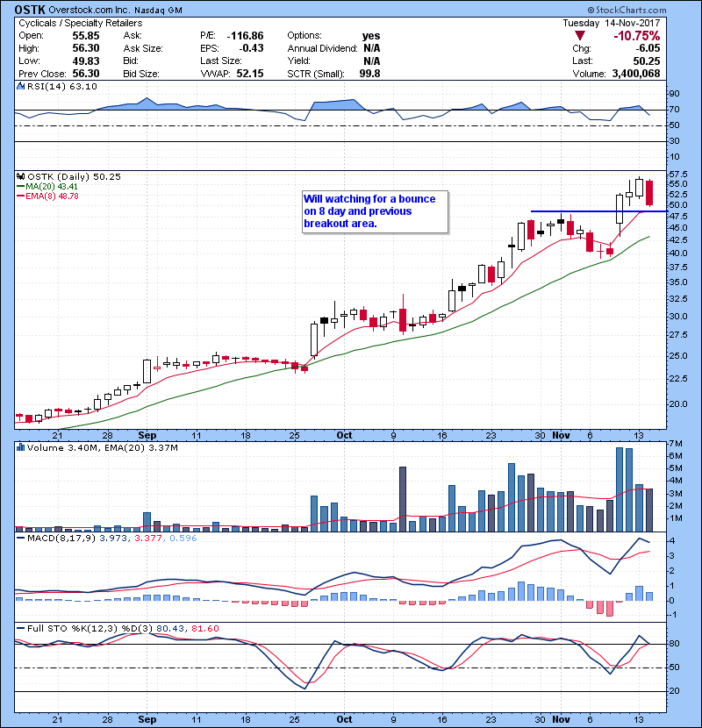Image resolution: width=702 pixels, height=728 pixels.
Task: Click the -10.75% percent change value
Action: pyautogui.click(x=637, y=36)
